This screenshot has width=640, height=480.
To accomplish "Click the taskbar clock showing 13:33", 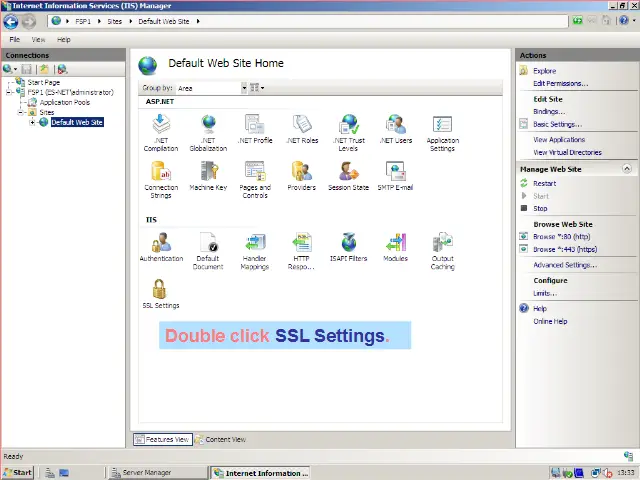I will pos(625,473).
